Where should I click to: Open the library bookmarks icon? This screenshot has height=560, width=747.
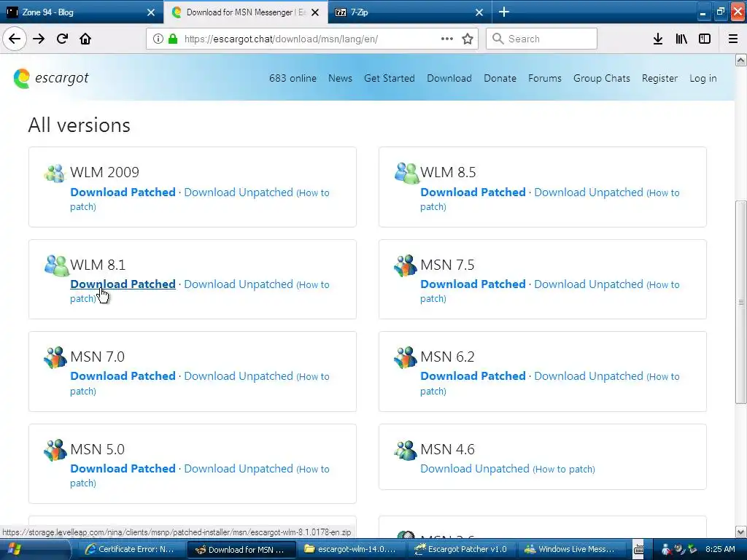681,39
